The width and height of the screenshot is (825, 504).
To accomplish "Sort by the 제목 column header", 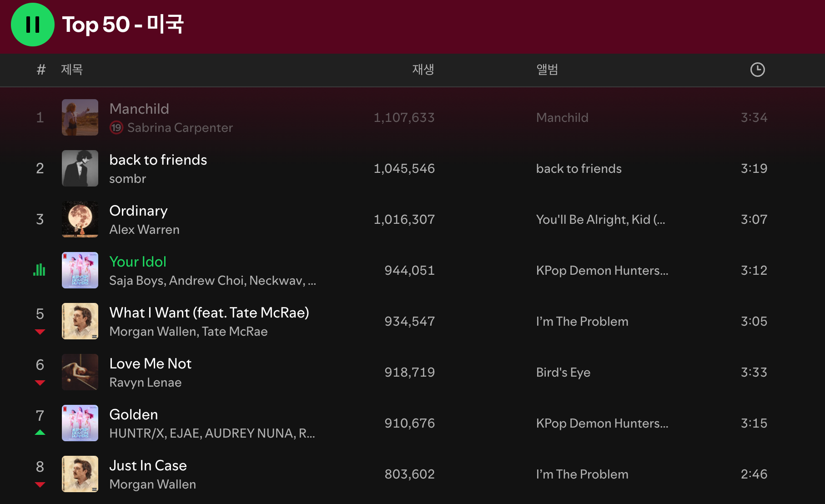I will click(72, 70).
